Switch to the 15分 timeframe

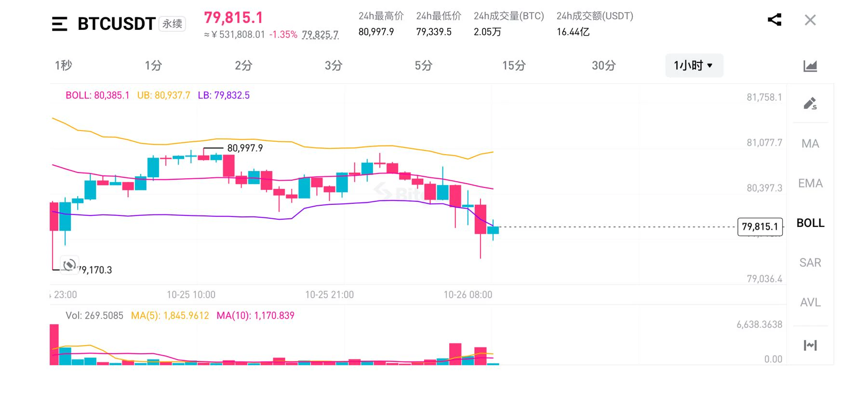pyautogui.click(x=514, y=66)
